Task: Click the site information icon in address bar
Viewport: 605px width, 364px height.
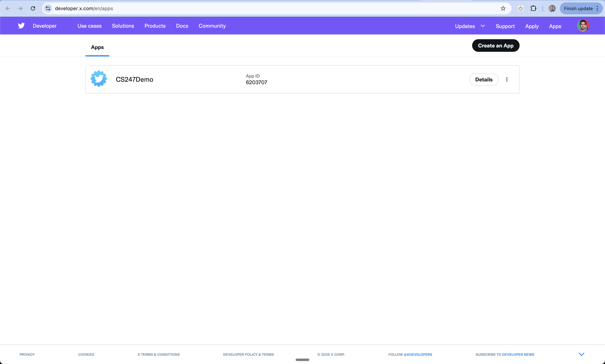Action: coord(48,9)
